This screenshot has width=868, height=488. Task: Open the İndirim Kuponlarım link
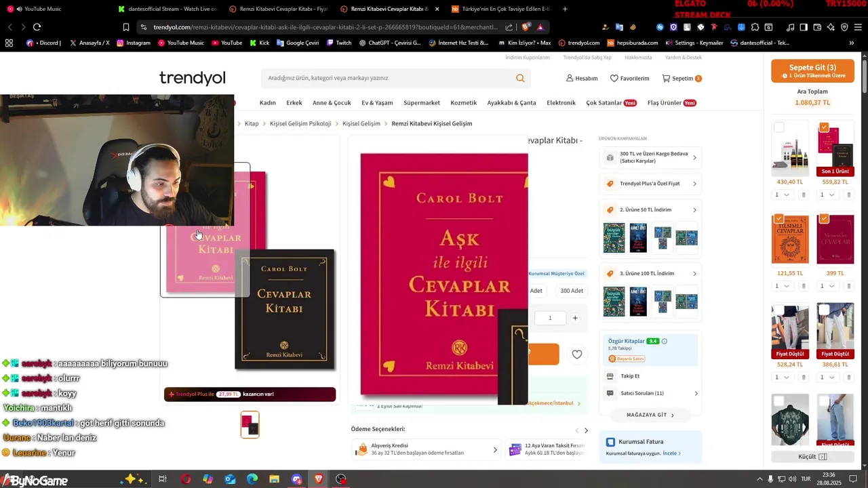pyautogui.click(x=528, y=58)
